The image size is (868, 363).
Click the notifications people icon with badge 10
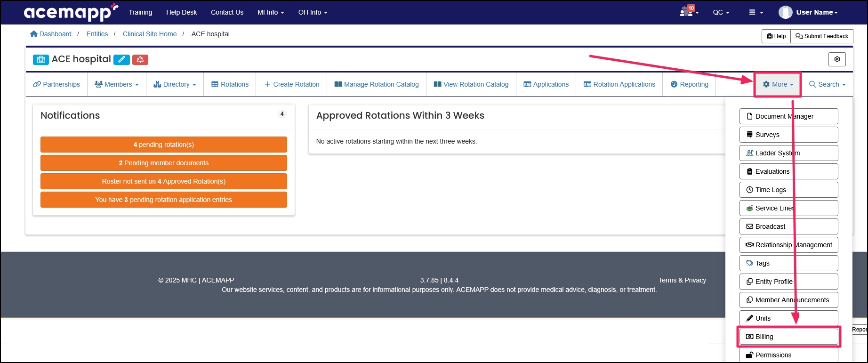coord(688,12)
